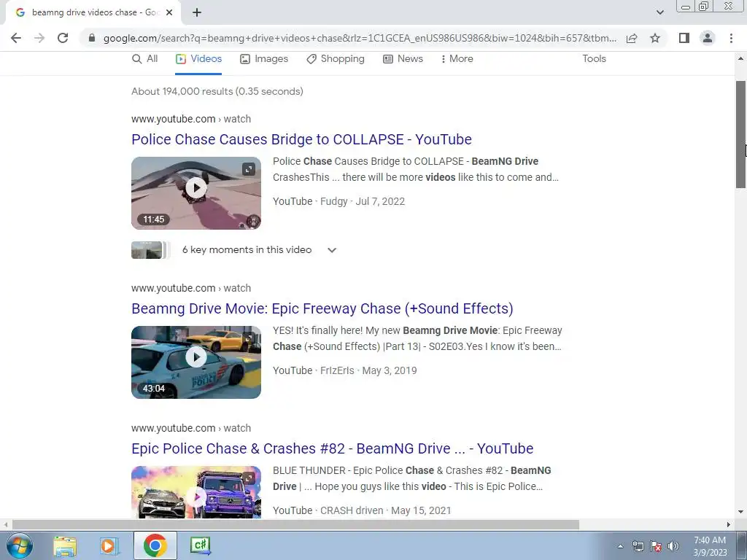Click the scroll right arrow button
The height and width of the screenshot is (560, 747).
(x=729, y=524)
